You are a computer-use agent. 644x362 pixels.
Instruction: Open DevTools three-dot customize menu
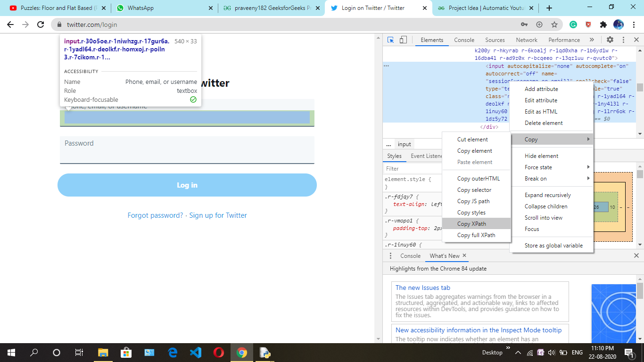tap(623, 40)
